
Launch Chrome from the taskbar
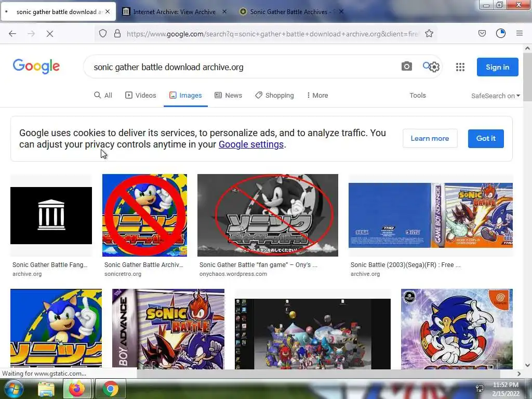tap(110, 389)
